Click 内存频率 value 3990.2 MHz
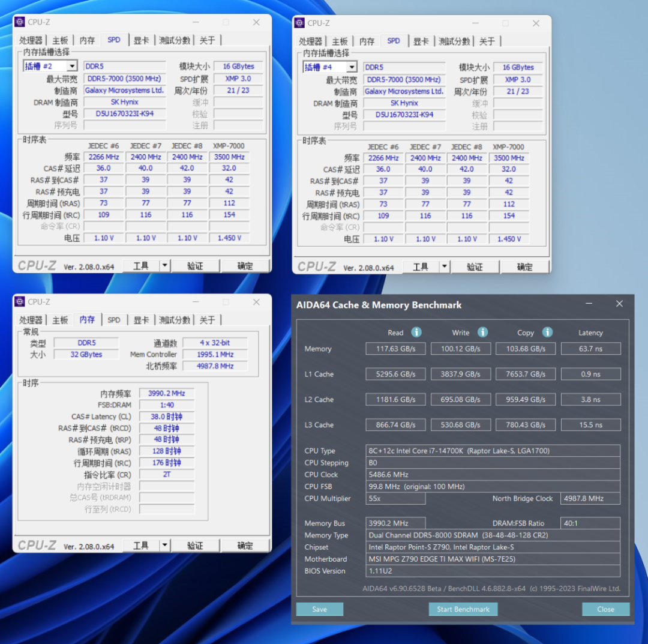Screen dimensions: 648x644 click(x=167, y=393)
